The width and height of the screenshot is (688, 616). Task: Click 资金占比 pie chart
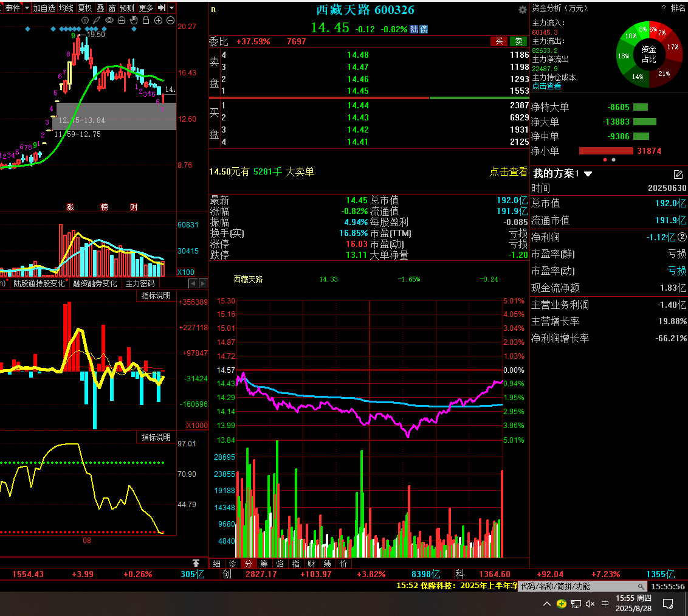click(649, 55)
